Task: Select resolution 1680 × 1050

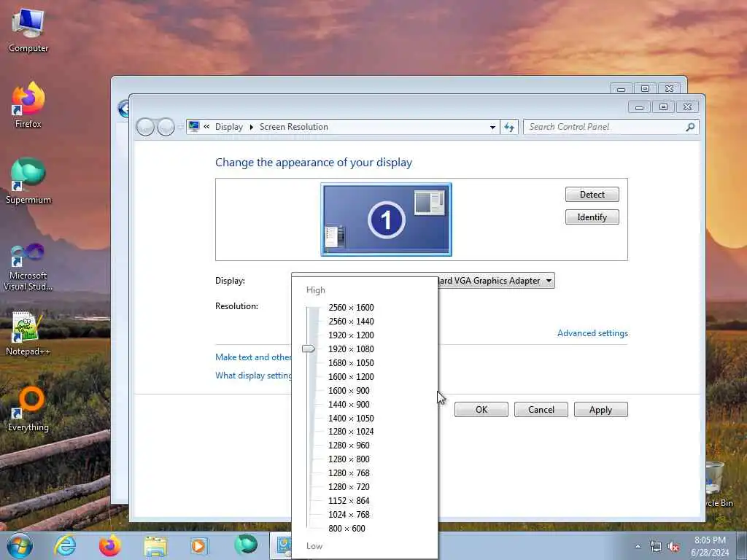Action: (351, 363)
